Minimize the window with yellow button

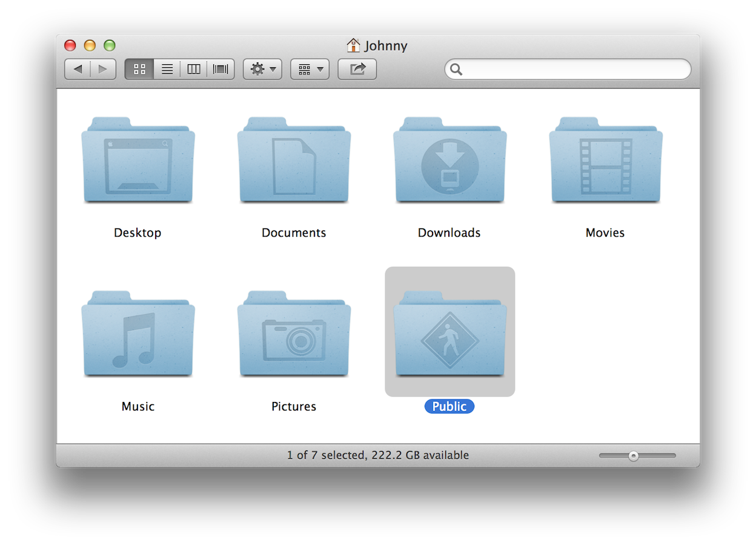tap(90, 45)
